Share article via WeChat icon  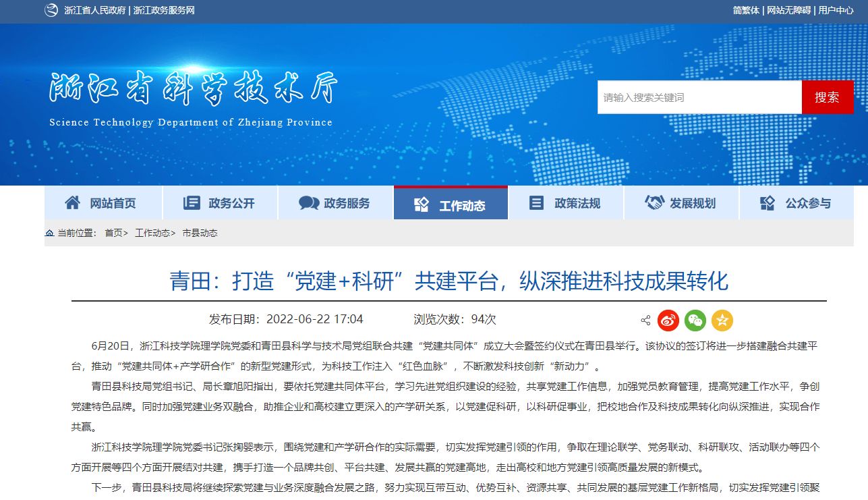[x=695, y=321]
